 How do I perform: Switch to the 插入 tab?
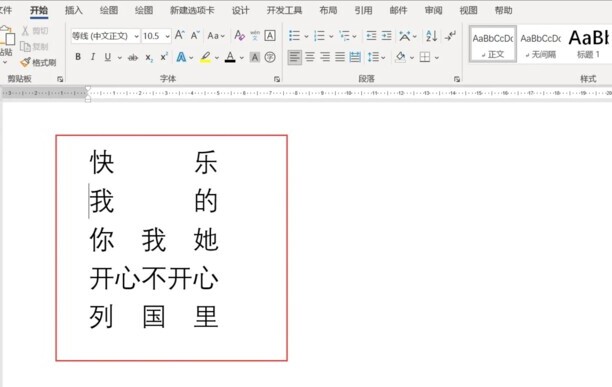[x=73, y=10]
